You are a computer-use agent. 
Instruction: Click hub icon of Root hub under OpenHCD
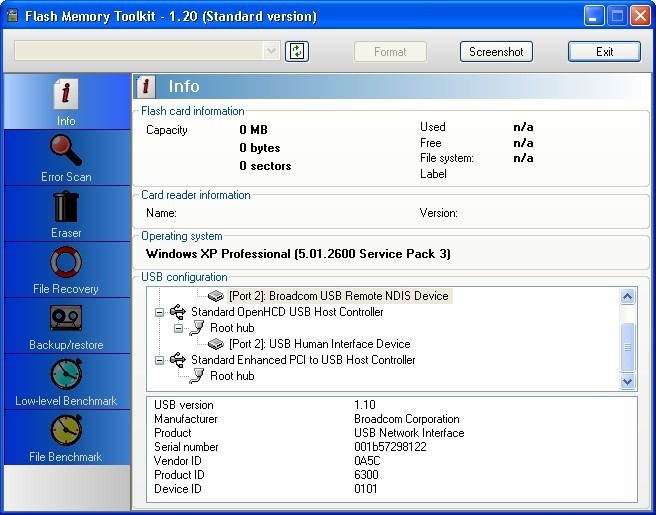pyautogui.click(x=197, y=328)
